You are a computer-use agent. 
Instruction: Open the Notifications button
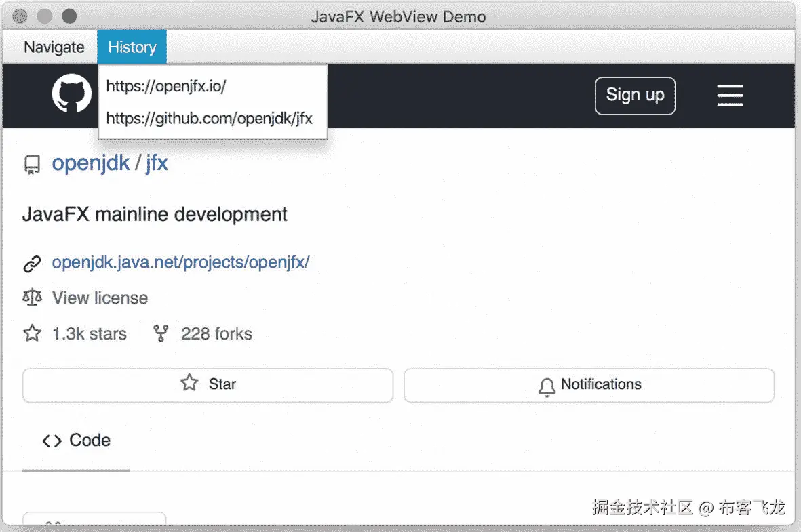(x=589, y=384)
